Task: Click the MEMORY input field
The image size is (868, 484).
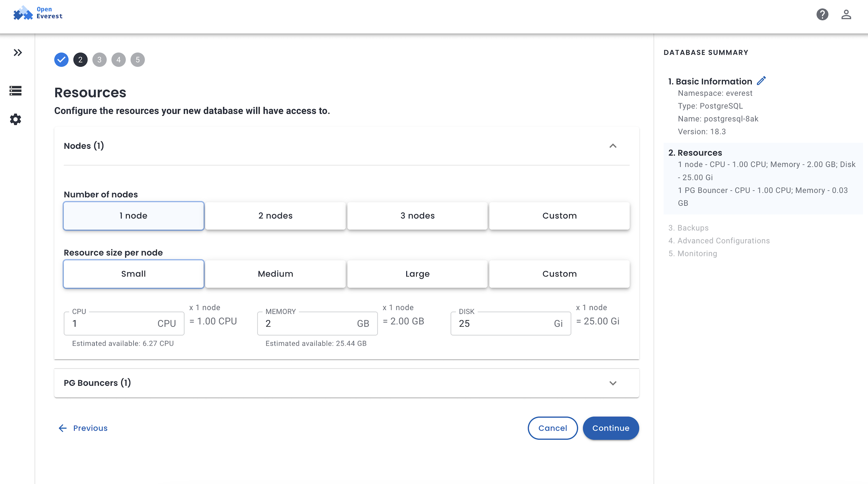Action: click(x=317, y=323)
